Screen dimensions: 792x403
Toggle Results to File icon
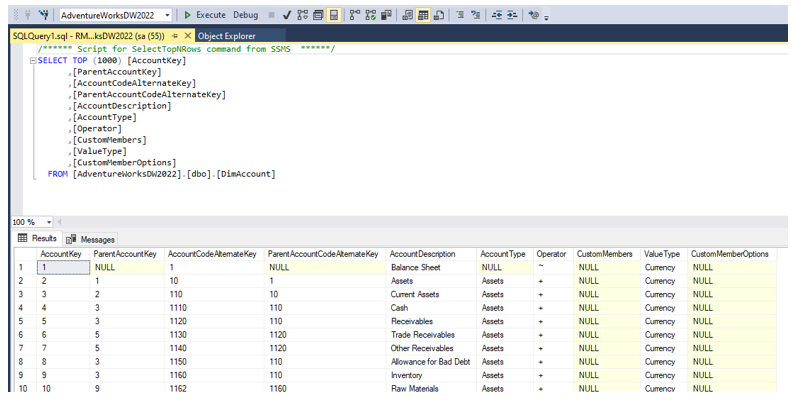coord(439,15)
